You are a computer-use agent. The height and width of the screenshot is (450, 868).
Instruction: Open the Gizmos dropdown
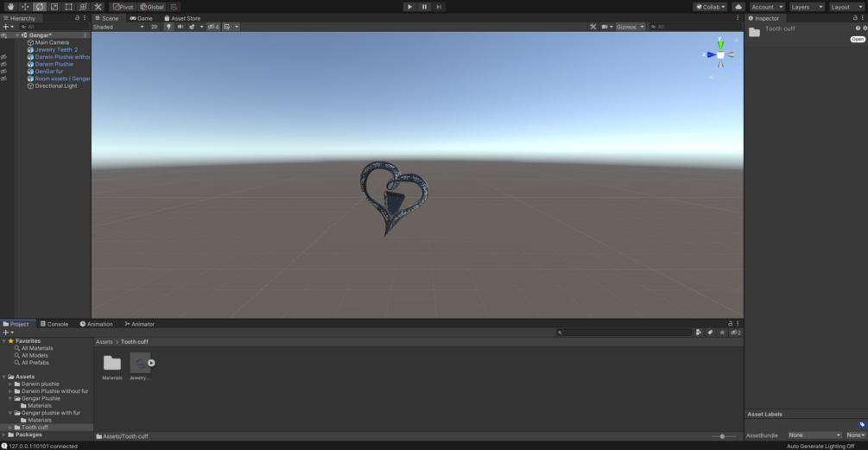[x=630, y=27]
